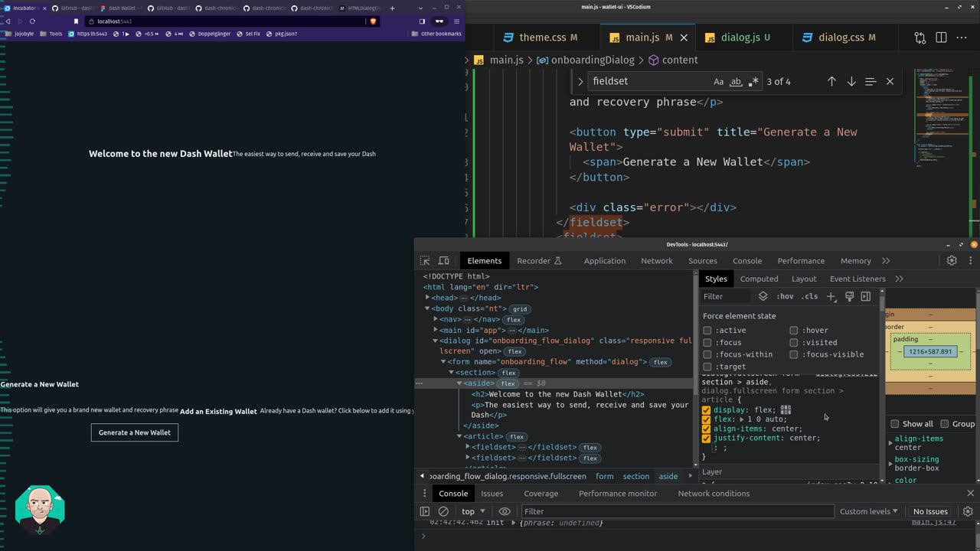The height and width of the screenshot is (551, 980).
Task: Bookmark the current page in the browser
Action: [x=76, y=21]
